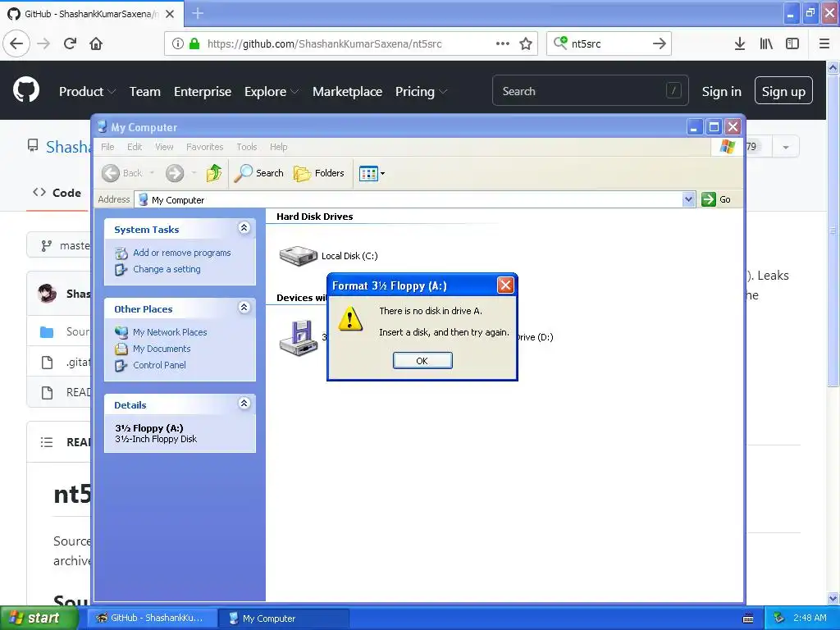Screen dimensions: 840x630
Task: Open Local Disk (C:) drive icon
Action: [299, 256]
